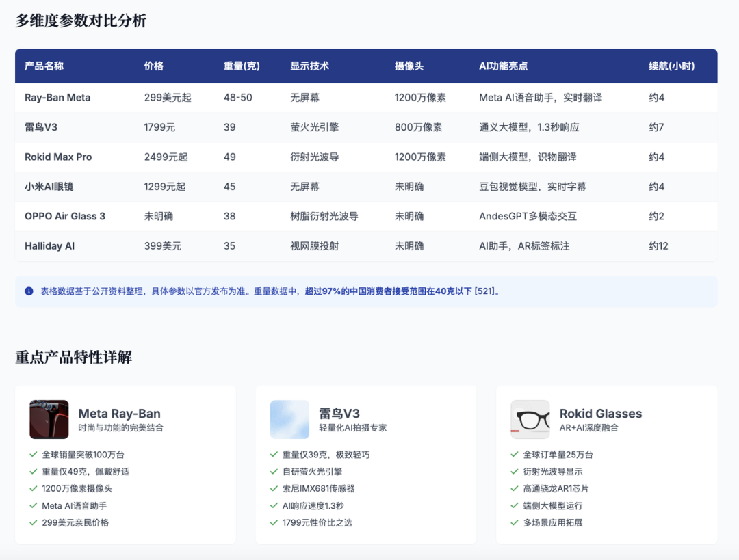Click the 产品名称 column header
739x560 pixels.
[44, 66]
